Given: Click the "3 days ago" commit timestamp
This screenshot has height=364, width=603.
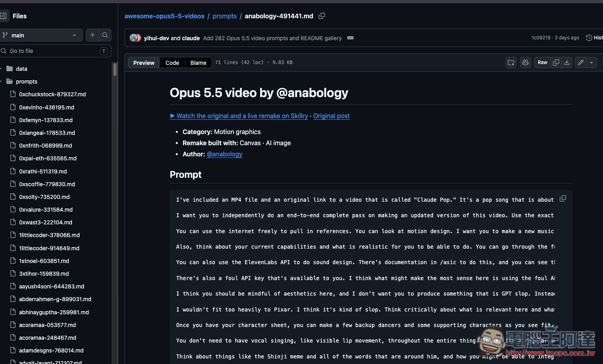Looking at the screenshot, I should click(567, 38).
